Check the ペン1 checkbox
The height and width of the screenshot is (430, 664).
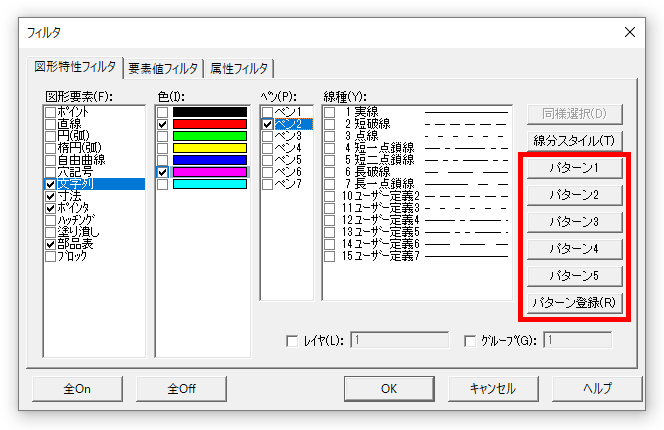point(267,112)
